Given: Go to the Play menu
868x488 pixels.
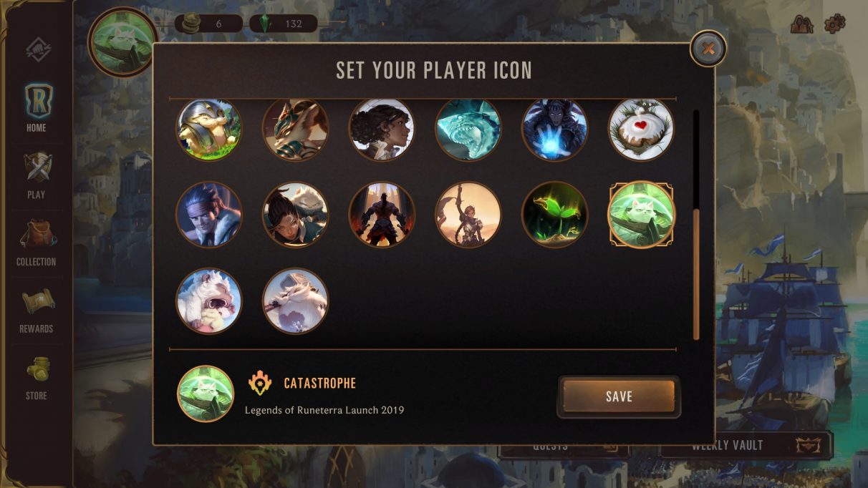Looking at the screenshot, I should [37, 175].
